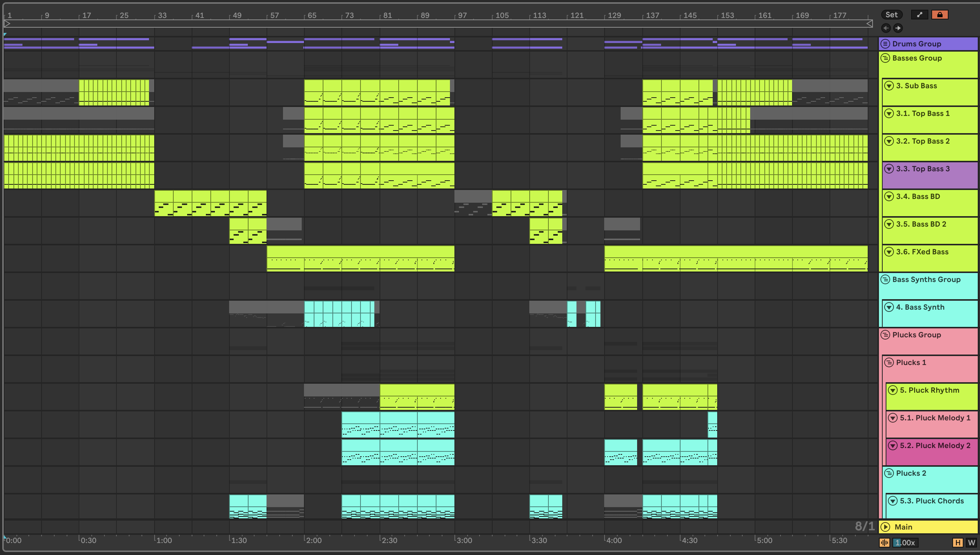The width and height of the screenshot is (980, 555).
Task: Toggle the Automation Mode button
Action: point(919,15)
